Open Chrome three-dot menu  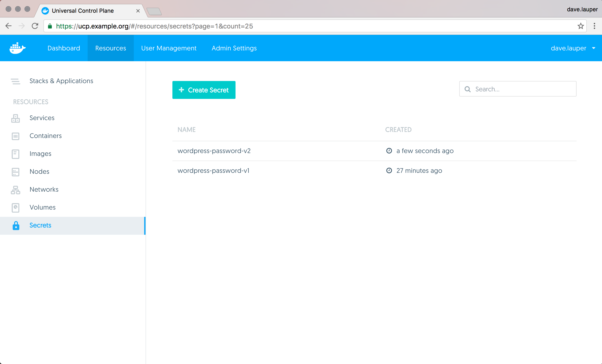coord(594,26)
